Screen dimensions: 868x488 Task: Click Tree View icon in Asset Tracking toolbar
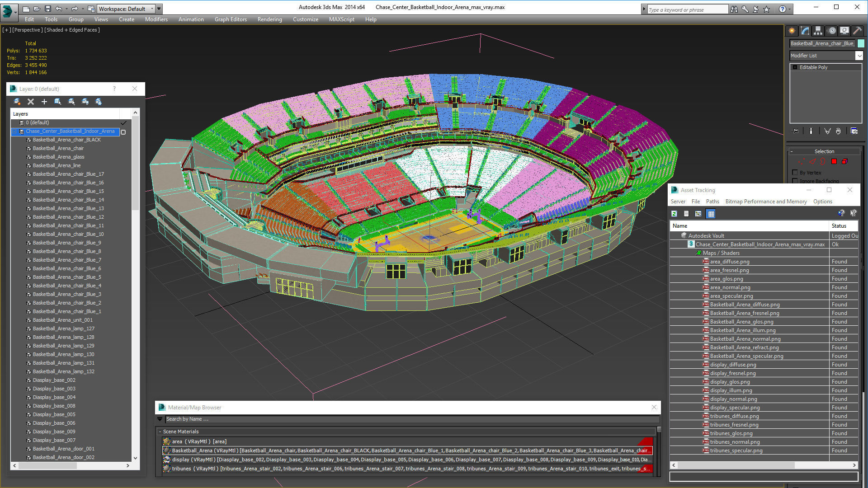point(698,214)
